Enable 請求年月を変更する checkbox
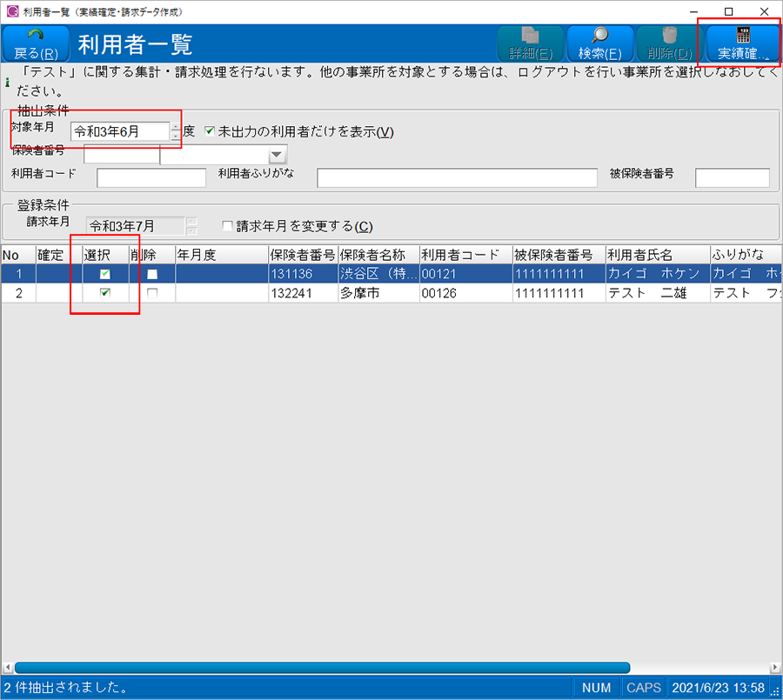 pyautogui.click(x=228, y=226)
